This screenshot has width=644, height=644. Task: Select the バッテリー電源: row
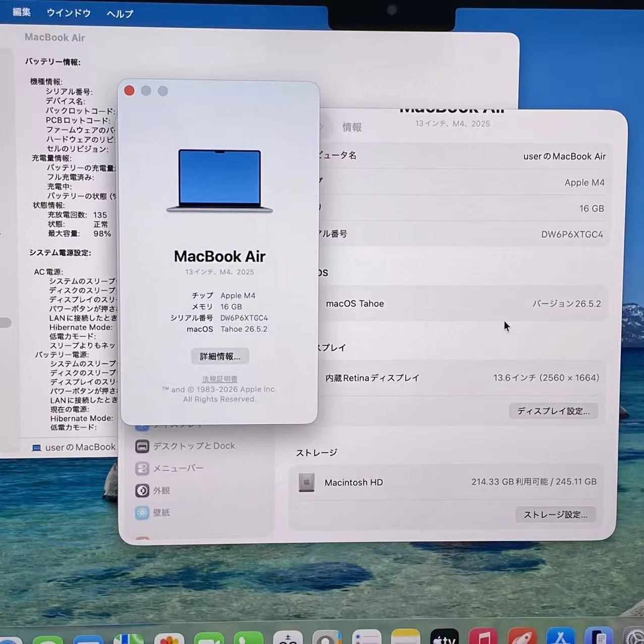click(62, 355)
